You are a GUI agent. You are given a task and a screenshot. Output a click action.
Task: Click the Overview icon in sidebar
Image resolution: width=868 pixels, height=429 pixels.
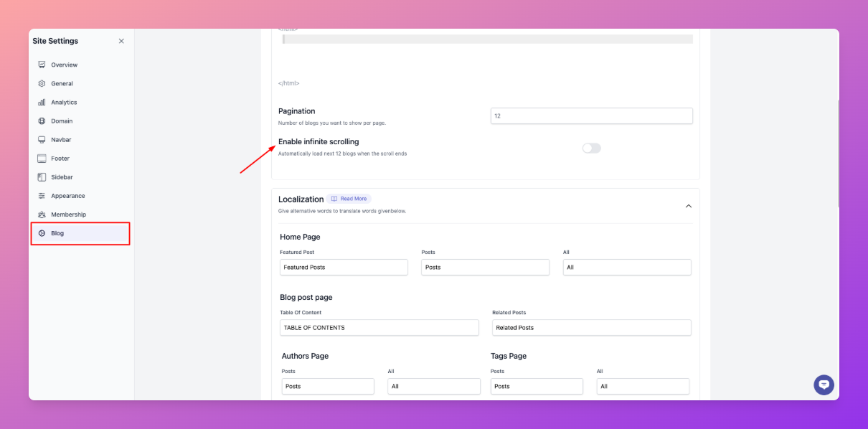click(42, 65)
